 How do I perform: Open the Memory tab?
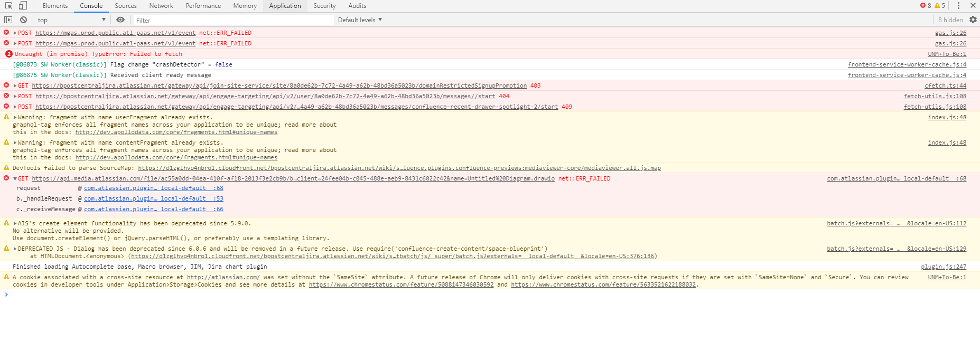tap(245, 6)
